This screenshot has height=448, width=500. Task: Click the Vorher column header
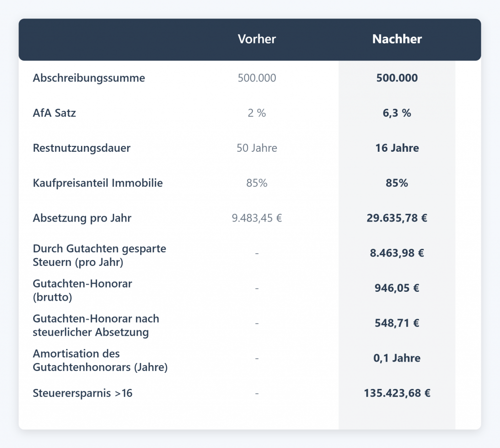(257, 40)
